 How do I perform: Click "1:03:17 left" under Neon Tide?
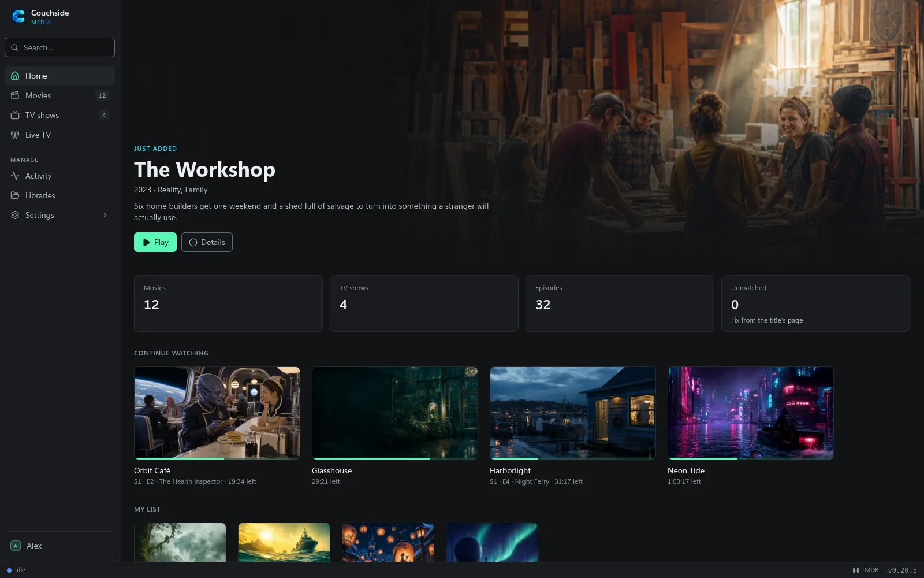click(684, 481)
